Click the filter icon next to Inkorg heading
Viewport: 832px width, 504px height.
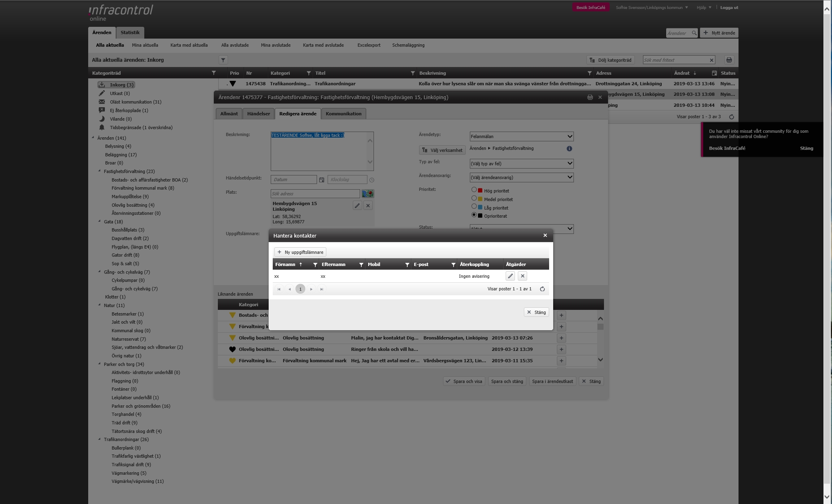(223, 60)
